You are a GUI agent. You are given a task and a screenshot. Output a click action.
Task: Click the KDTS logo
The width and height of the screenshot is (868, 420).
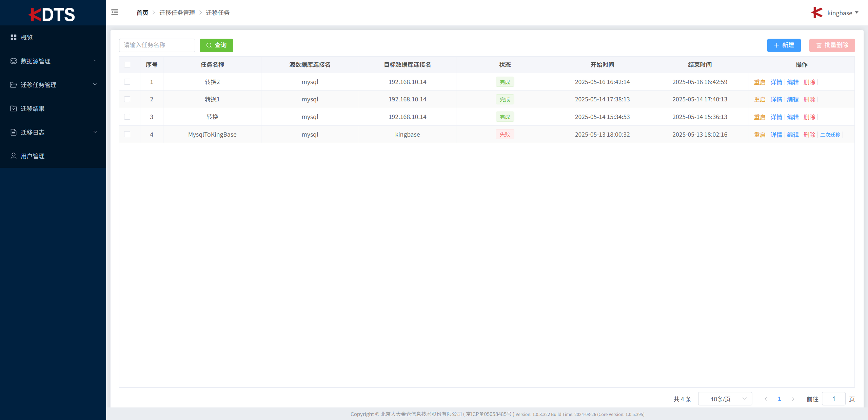click(52, 15)
